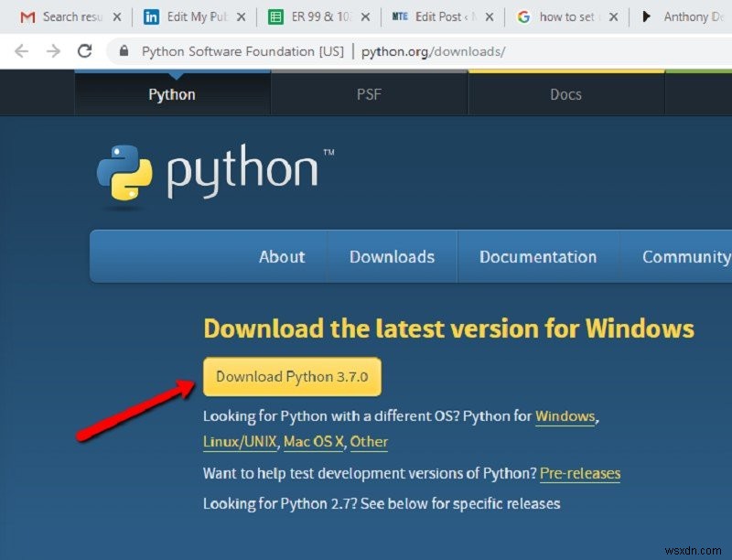Switch to the Gmail Search results tab
The image size is (732, 560).
[69, 16]
